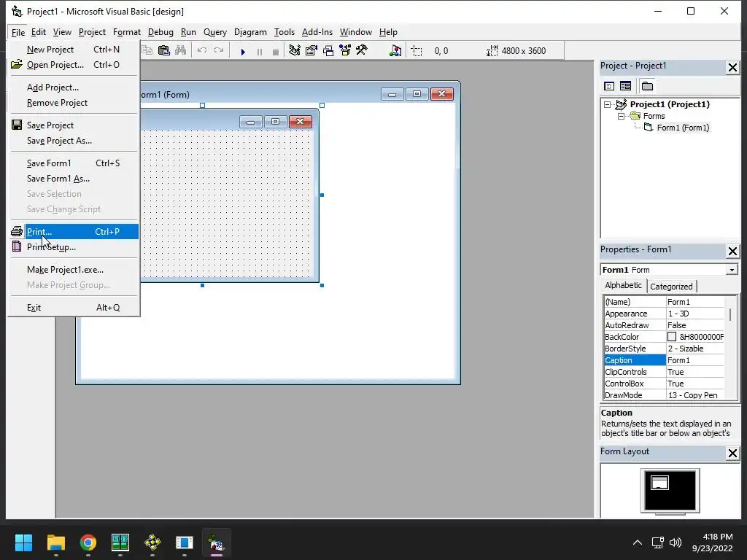Click the volume speaker tray icon
This screenshot has height=560, width=747.
point(675,542)
